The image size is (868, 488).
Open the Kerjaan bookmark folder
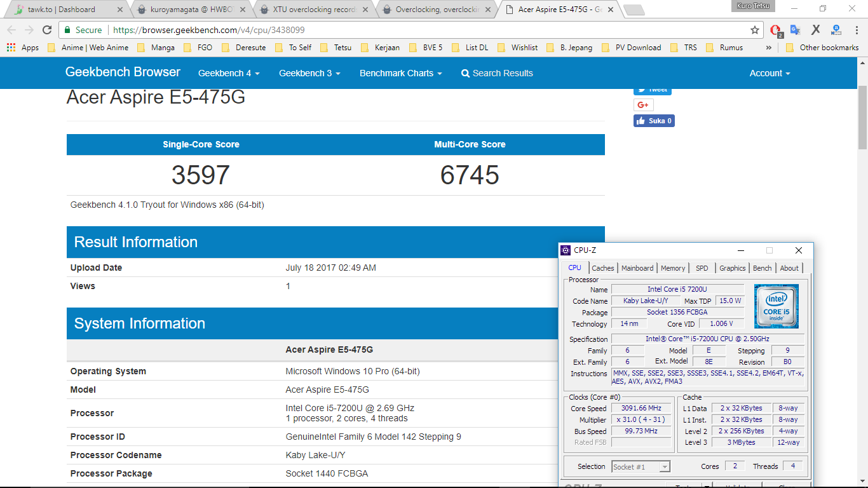tap(381, 48)
